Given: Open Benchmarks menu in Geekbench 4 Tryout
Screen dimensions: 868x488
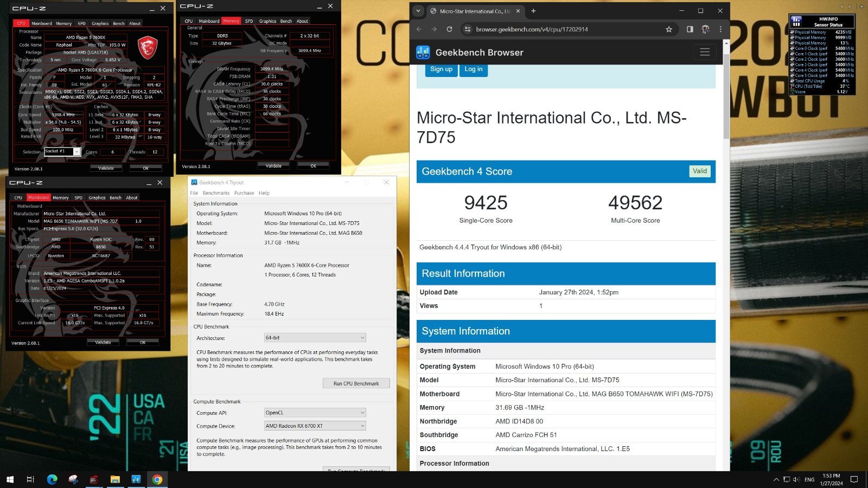Looking at the screenshot, I should 216,193.
